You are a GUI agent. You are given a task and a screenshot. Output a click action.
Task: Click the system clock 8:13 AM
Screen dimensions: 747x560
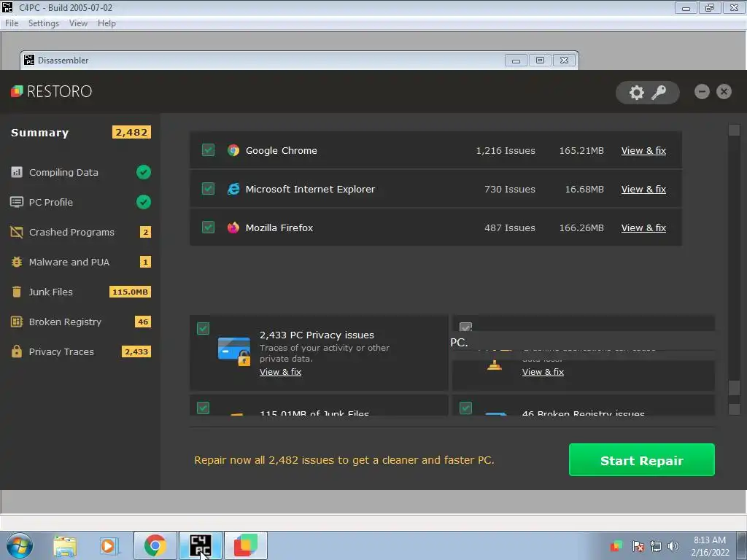point(710,540)
